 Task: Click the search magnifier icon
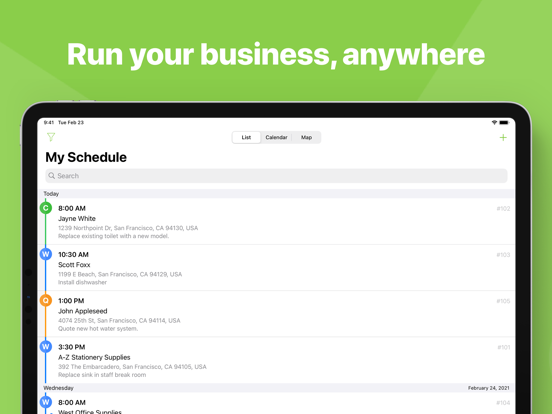(x=52, y=176)
